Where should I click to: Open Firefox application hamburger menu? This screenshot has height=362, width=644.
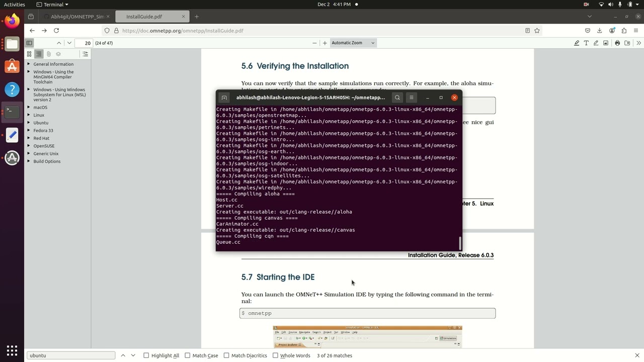coord(636,31)
